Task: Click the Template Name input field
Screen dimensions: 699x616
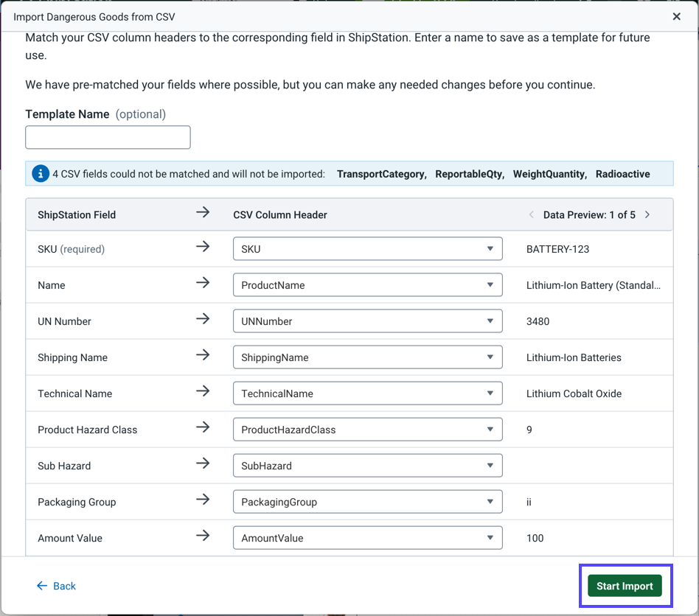Action: [108, 137]
